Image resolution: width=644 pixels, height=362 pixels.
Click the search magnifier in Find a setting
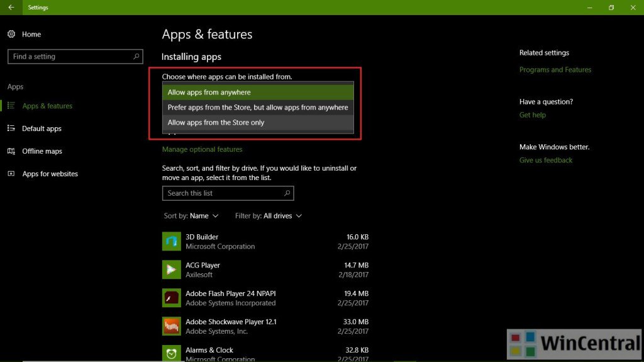point(136,57)
